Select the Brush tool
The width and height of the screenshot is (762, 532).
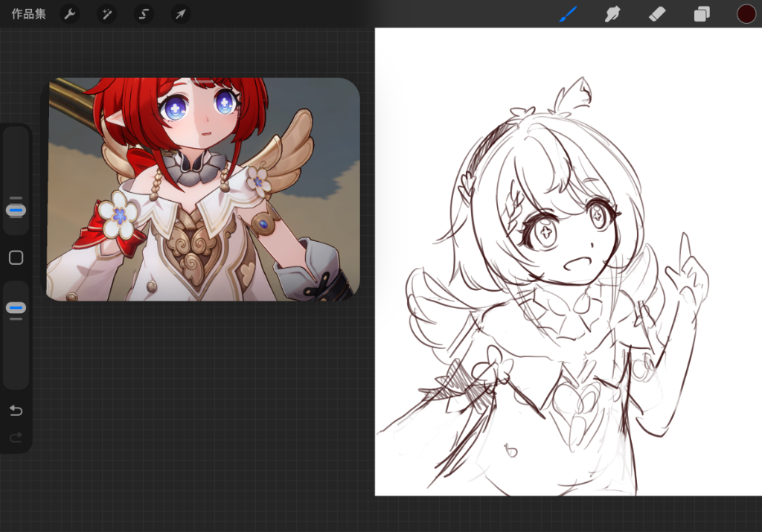click(569, 14)
